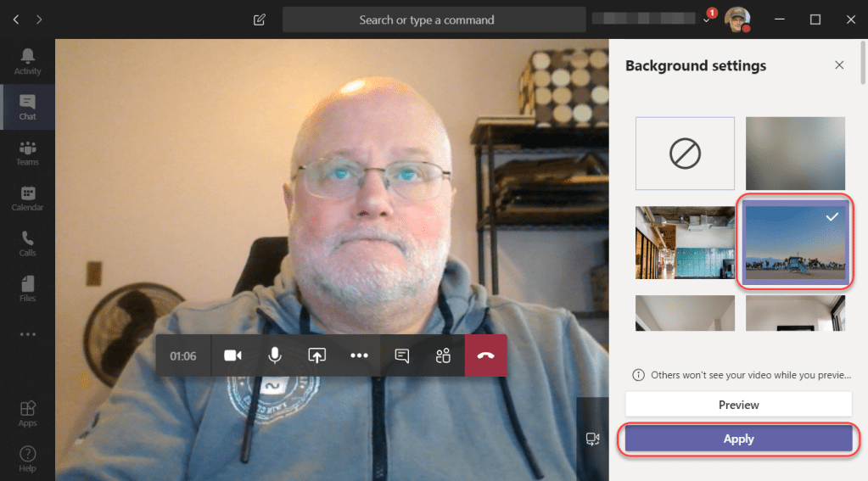The height and width of the screenshot is (481, 868).
Task: Open the profile picture menu
Action: point(736,20)
